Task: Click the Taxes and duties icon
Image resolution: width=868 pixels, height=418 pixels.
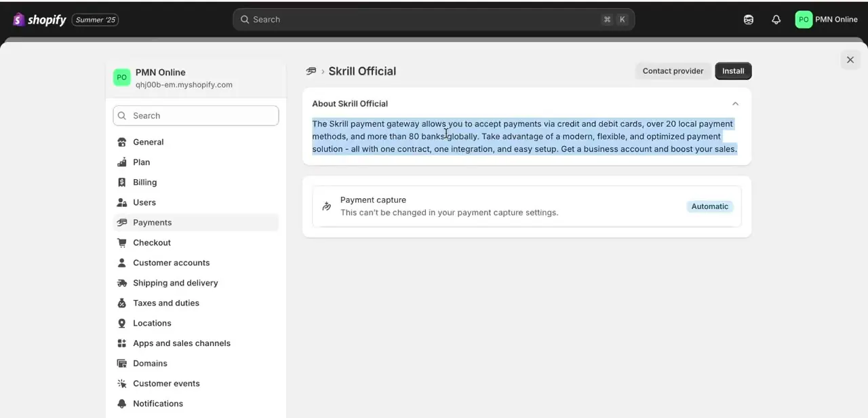Action: 122,303
